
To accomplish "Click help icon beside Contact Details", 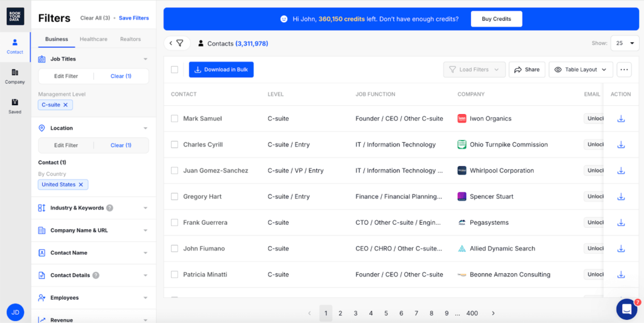I will [x=96, y=275].
